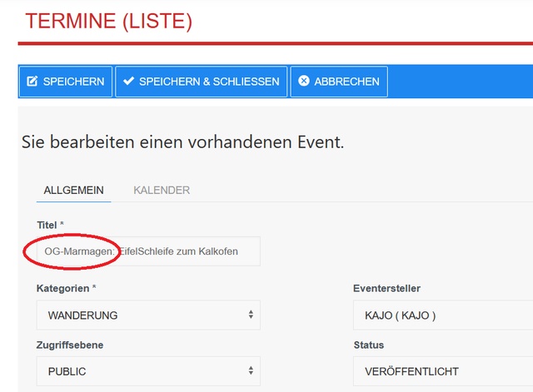Cancel editing with the Abbrechen button
533x392 pixels.
pos(339,82)
